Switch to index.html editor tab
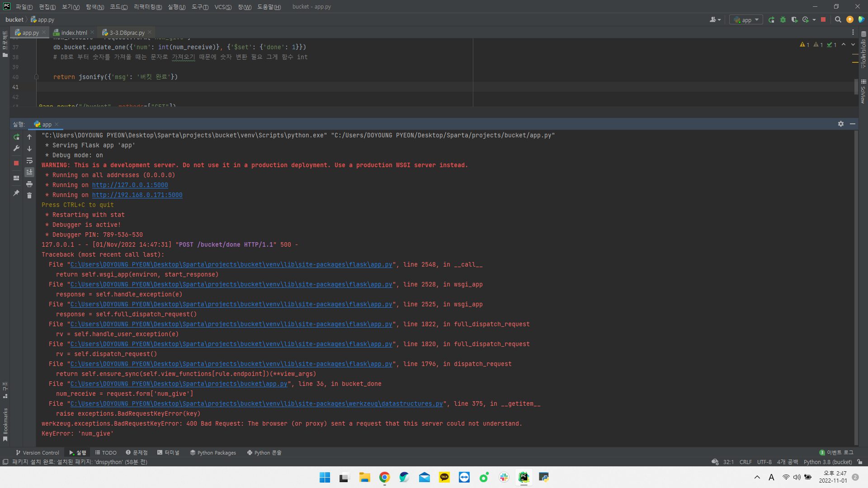 [x=74, y=33]
